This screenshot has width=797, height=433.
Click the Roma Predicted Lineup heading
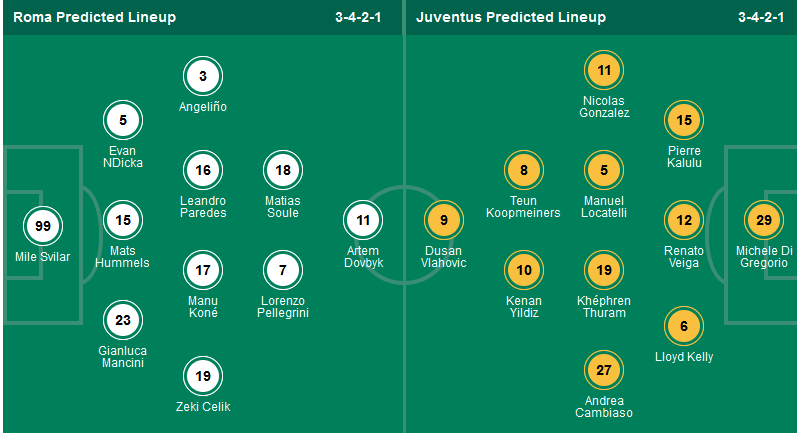coord(94,17)
